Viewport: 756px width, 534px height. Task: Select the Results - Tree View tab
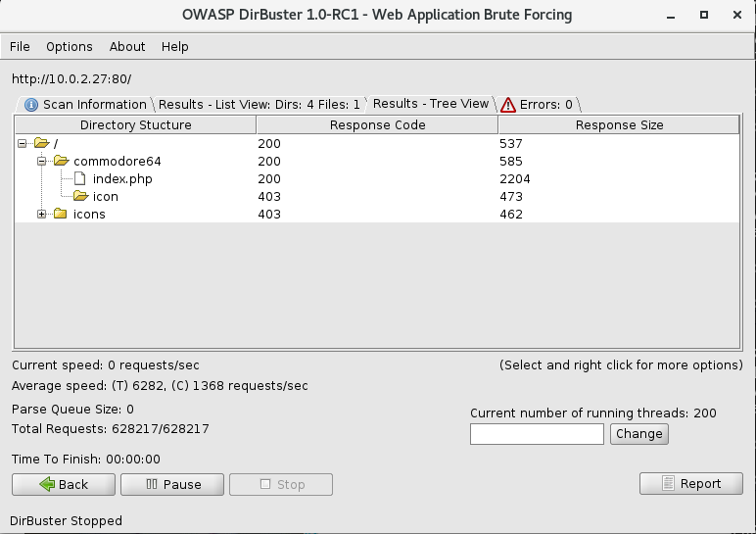tap(431, 104)
